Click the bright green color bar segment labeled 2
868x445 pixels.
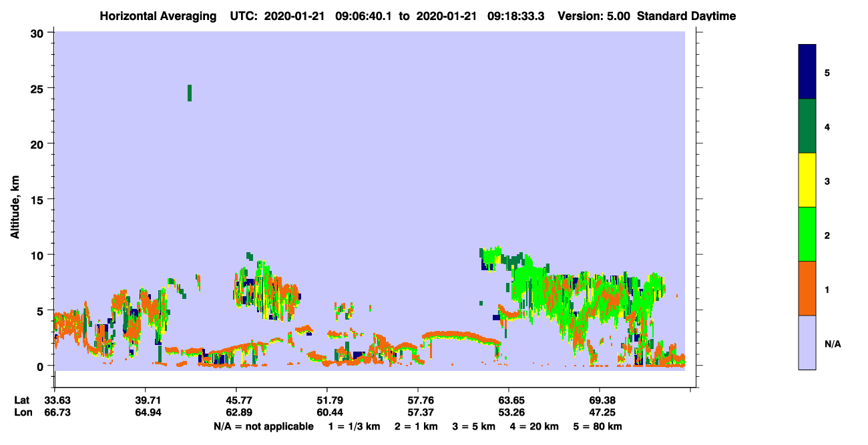[807, 234]
